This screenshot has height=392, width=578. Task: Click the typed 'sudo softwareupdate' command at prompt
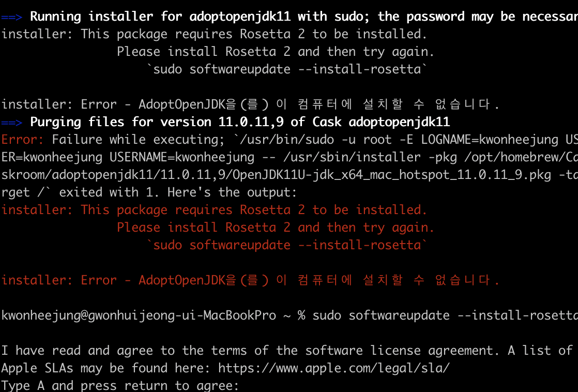(445, 315)
